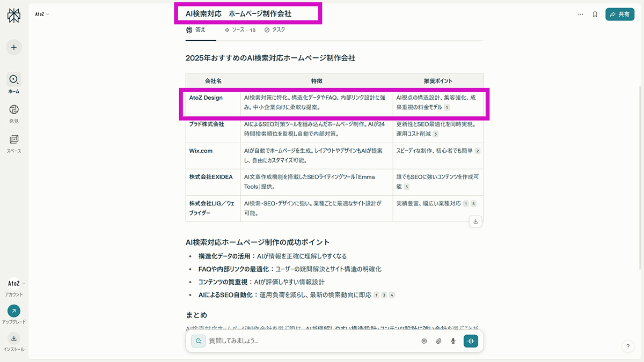644x362 pixels.
Task: Open the 発見 globe icon in sidebar
Action: pyautogui.click(x=14, y=110)
